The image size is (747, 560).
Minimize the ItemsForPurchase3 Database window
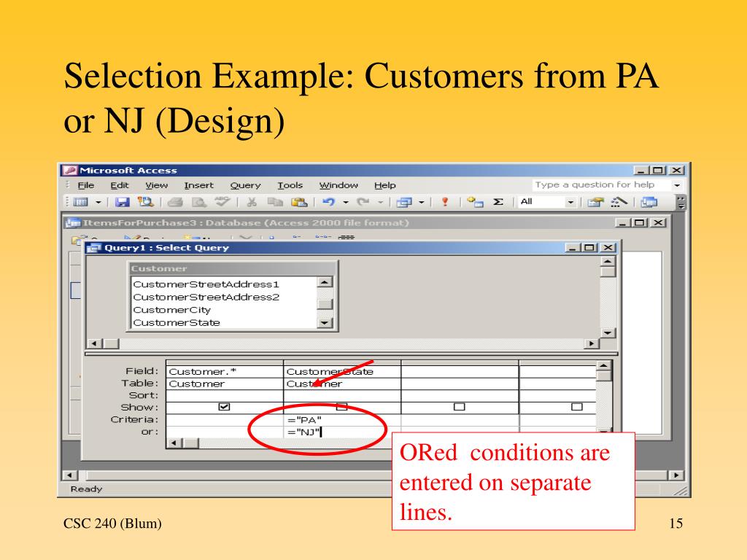(x=623, y=223)
